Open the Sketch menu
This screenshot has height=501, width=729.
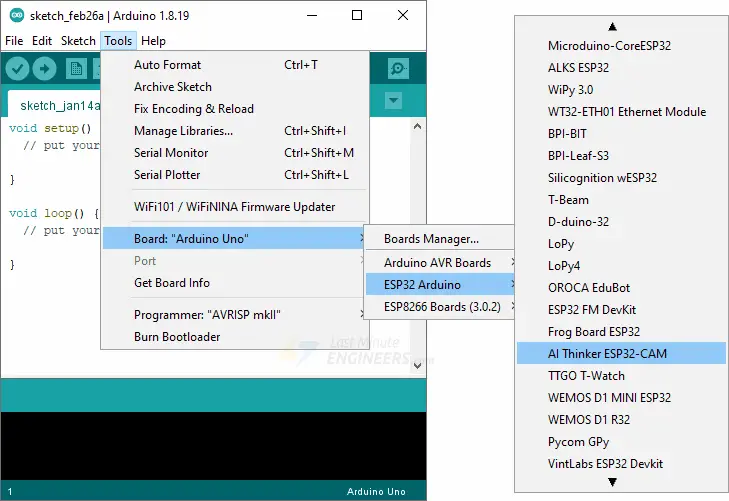tap(78, 41)
